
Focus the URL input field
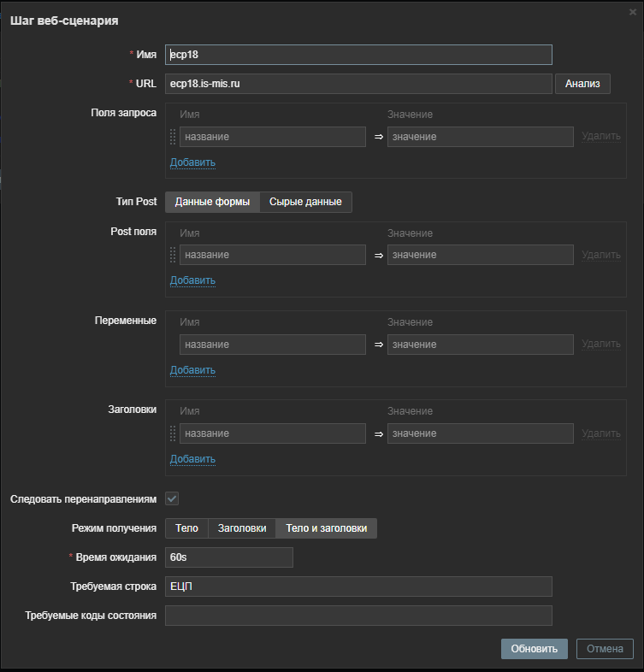click(x=358, y=84)
